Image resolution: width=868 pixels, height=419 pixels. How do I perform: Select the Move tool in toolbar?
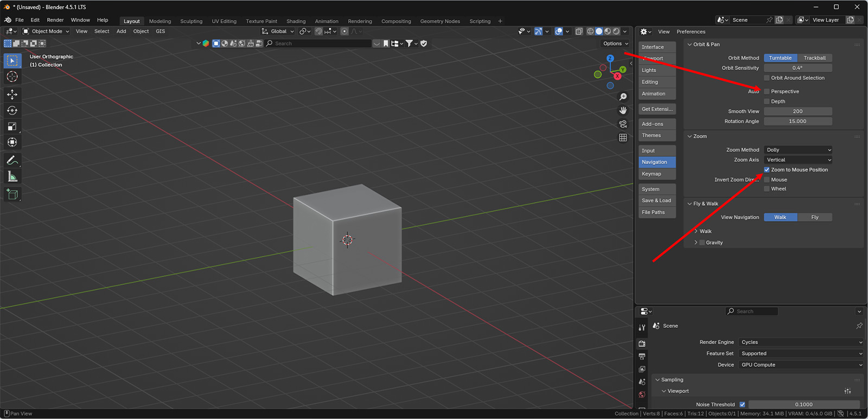[x=12, y=94]
